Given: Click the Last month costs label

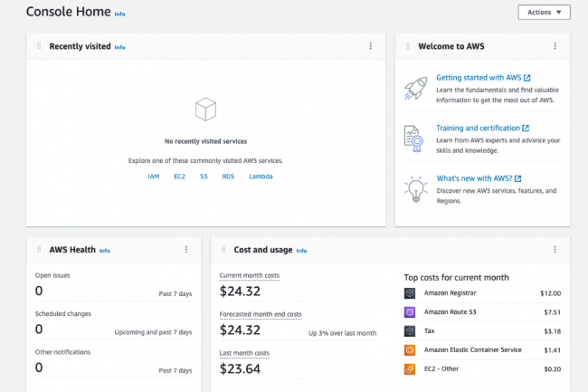Looking at the screenshot, I should [x=244, y=353].
